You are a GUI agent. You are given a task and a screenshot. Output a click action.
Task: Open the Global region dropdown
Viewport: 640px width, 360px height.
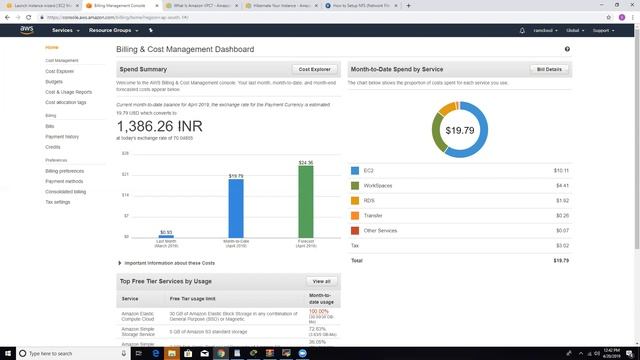tap(575, 31)
